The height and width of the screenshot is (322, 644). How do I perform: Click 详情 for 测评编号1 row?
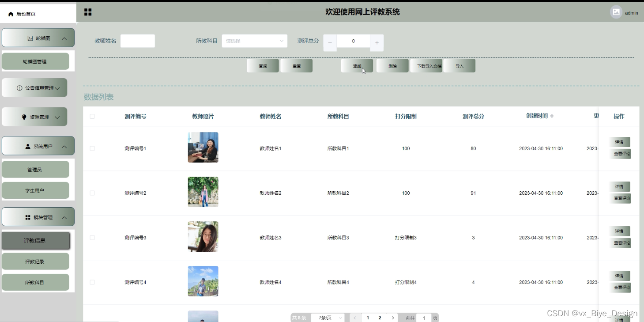pyautogui.click(x=619, y=142)
